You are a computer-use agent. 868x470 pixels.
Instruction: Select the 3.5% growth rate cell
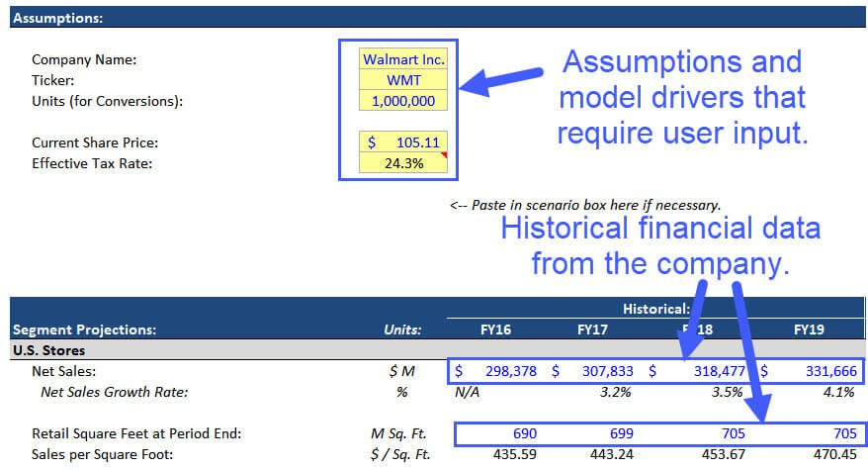pyautogui.click(x=728, y=393)
